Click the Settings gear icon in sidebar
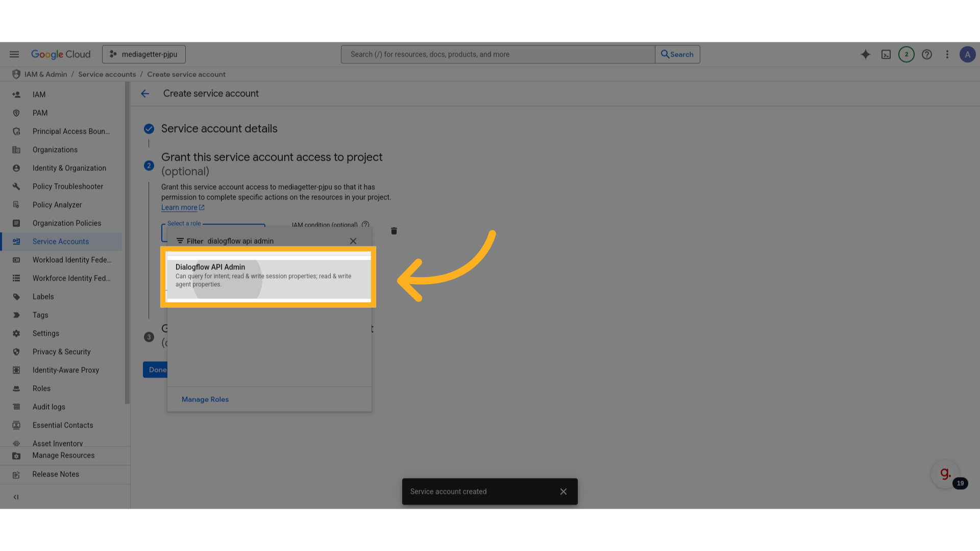This screenshot has width=980, height=551. click(x=16, y=333)
